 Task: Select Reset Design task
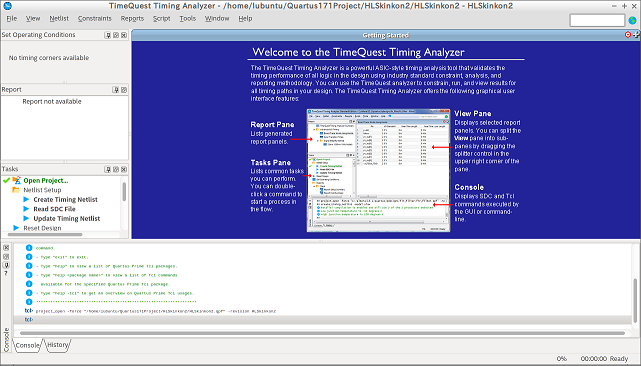click(x=42, y=228)
